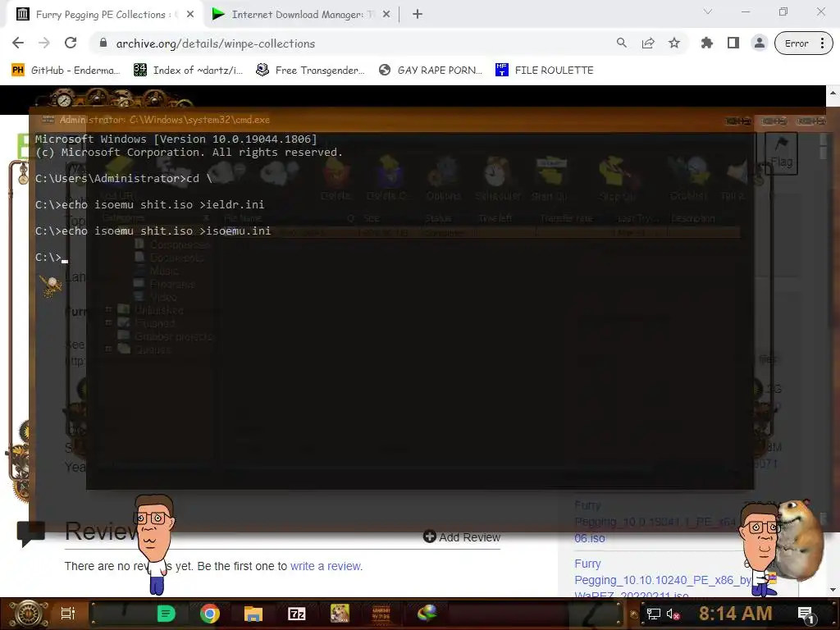
Task: Open Task View on the taskbar
Action: point(68,614)
